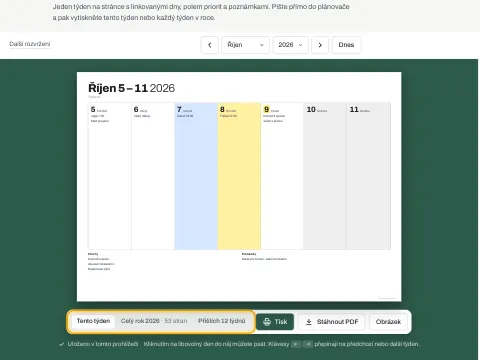The image size is (480, 360).
Task: Export the planner via Obrázek button
Action: (388, 322)
